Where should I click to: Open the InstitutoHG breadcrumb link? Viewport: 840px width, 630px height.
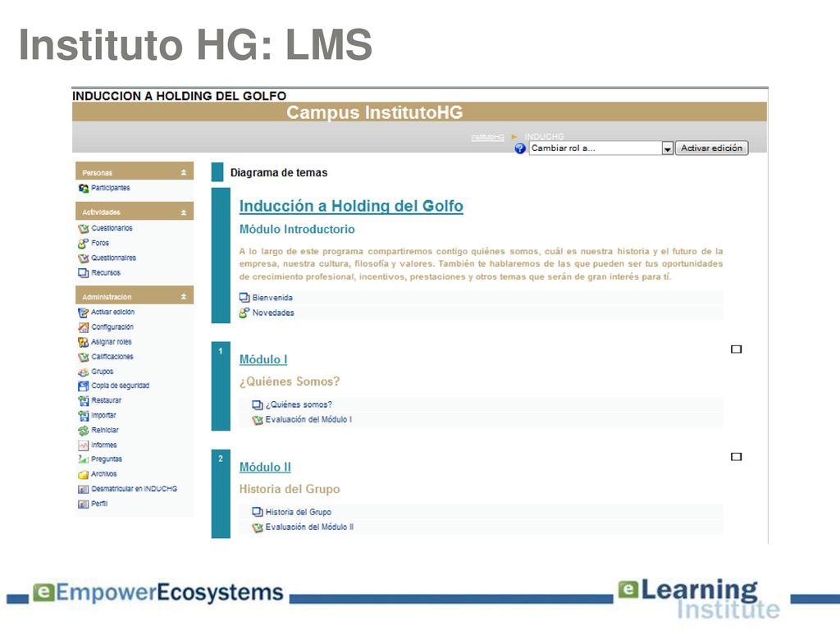487,138
